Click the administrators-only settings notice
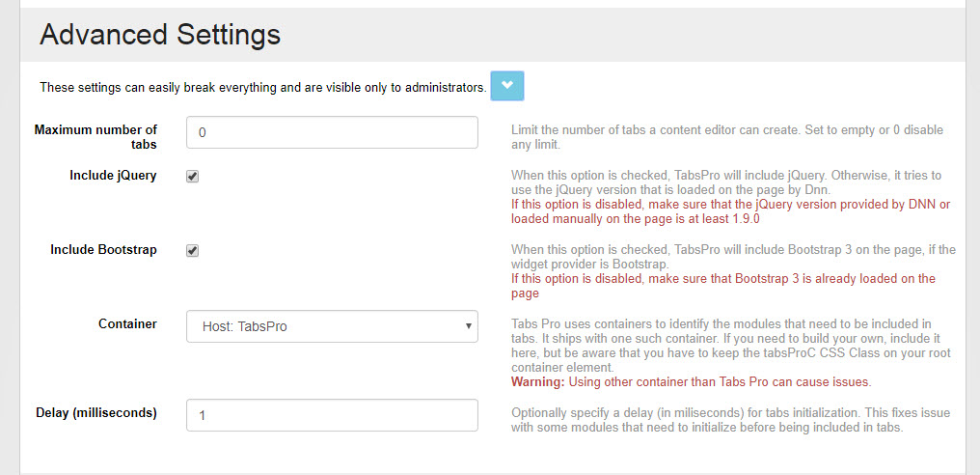The height and width of the screenshot is (475, 980). pos(262,87)
